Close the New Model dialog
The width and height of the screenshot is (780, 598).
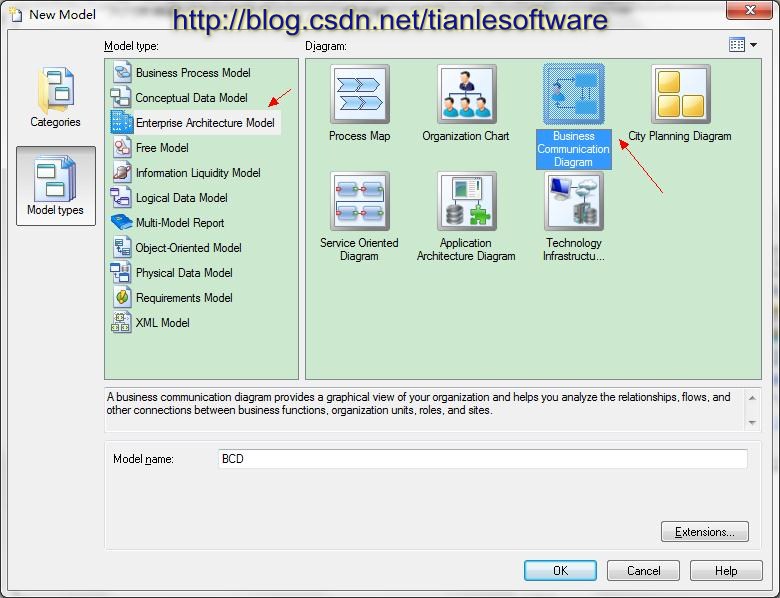(x=750, y=10)
